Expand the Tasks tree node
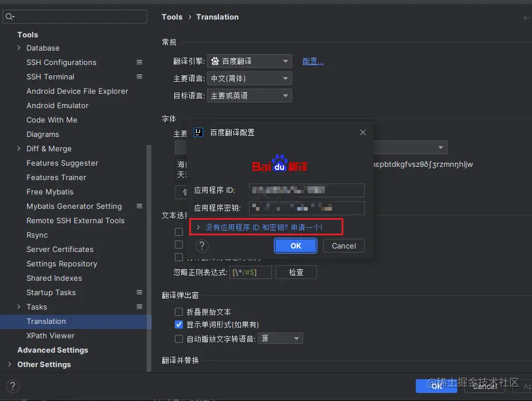Viewport: 532px width, 401px height. coord(18,307)
